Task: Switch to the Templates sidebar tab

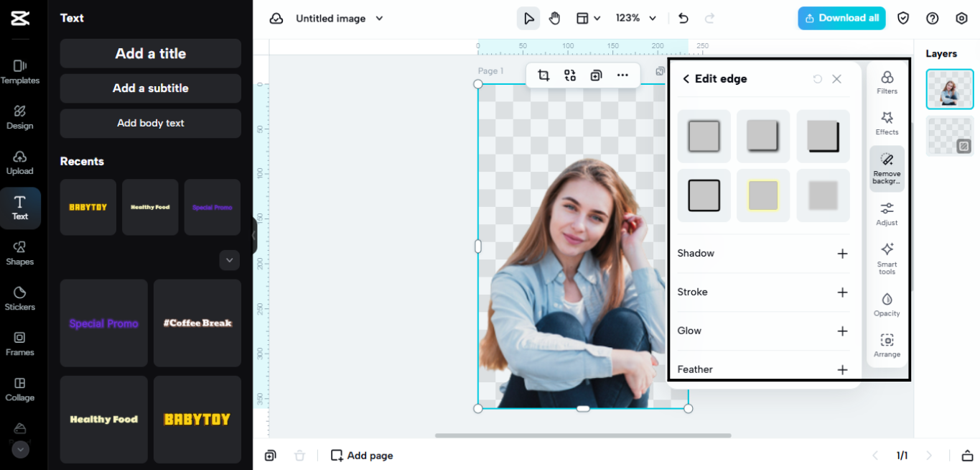Action: coord(20,72)
